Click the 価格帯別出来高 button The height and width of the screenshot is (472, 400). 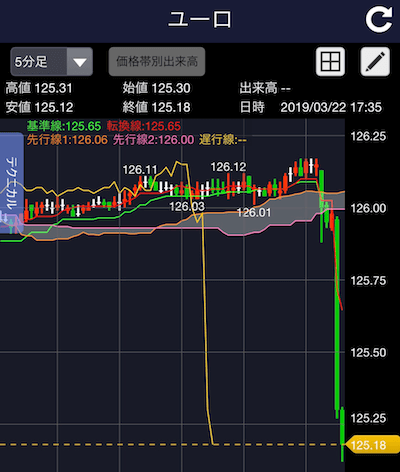157,62
